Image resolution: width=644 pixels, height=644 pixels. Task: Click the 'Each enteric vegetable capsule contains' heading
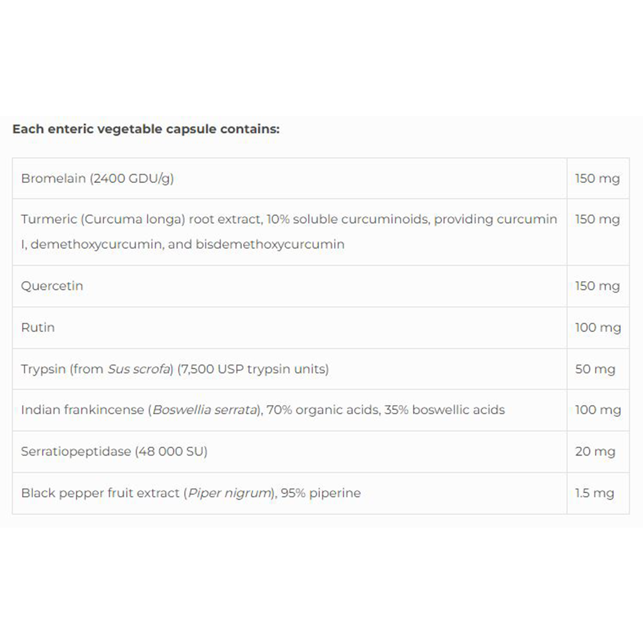tap(145, 129)
